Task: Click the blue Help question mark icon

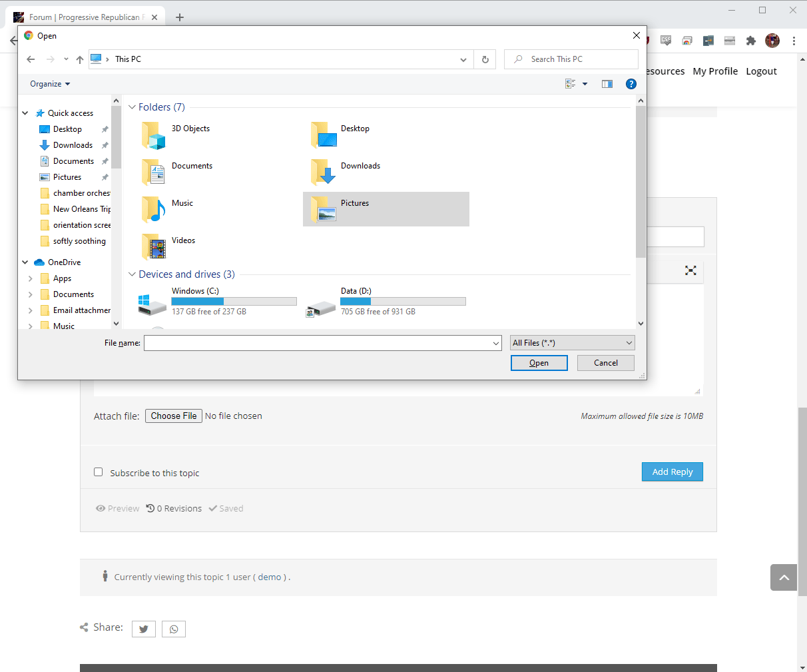Action: (631, 84)
